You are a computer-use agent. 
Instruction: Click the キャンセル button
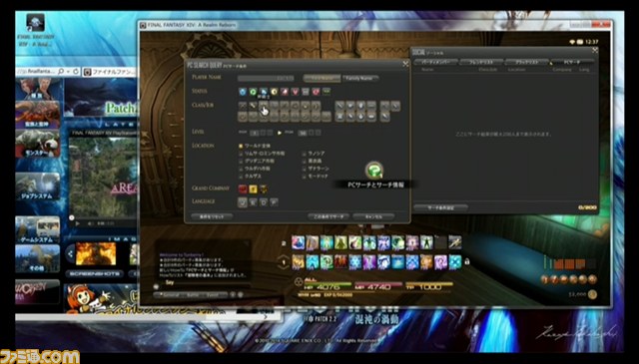coord(373,216)
